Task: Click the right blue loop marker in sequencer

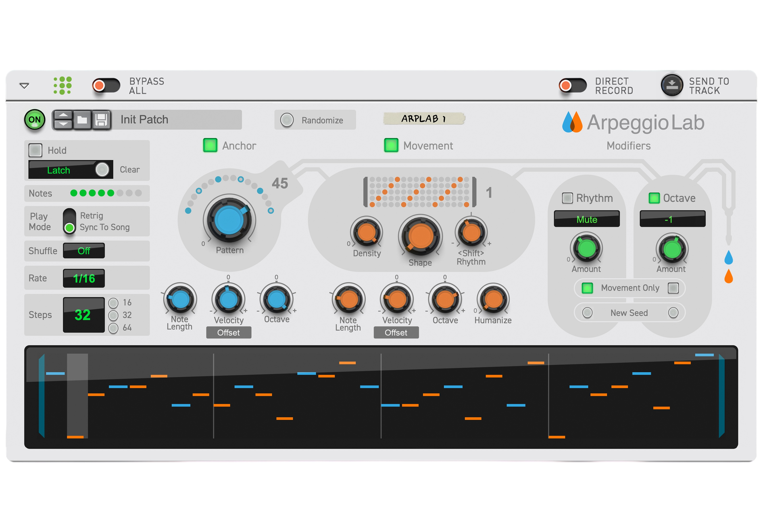Action: [x=722, y=396]
